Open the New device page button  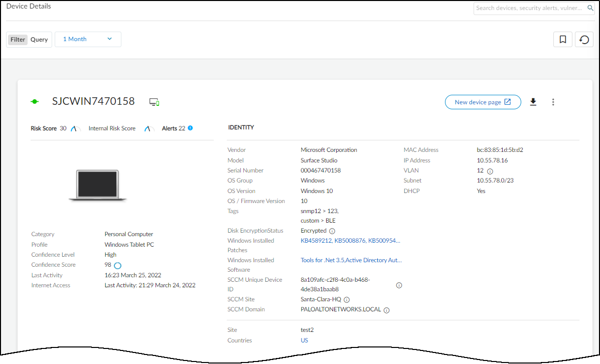click(483, 102)
